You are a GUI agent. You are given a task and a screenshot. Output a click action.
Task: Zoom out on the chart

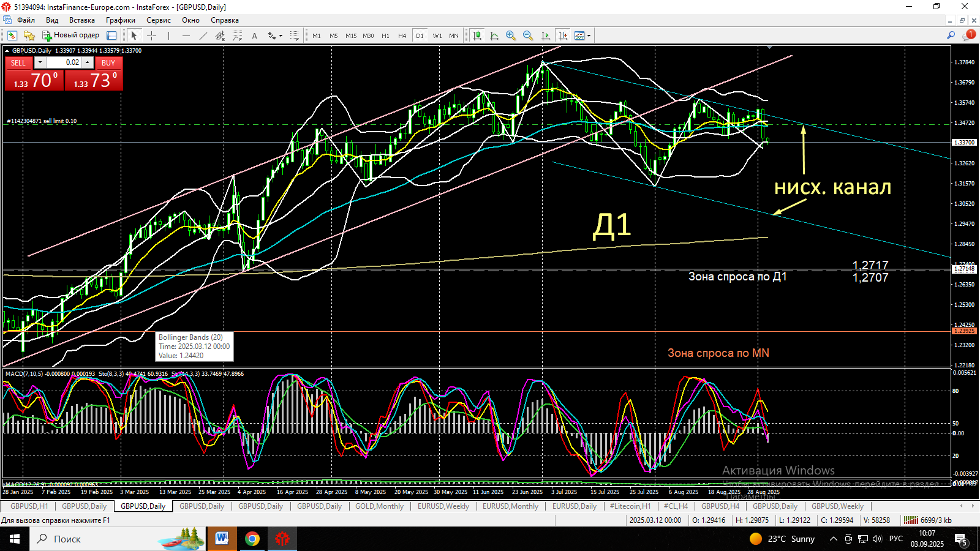(x=528, y=36)
